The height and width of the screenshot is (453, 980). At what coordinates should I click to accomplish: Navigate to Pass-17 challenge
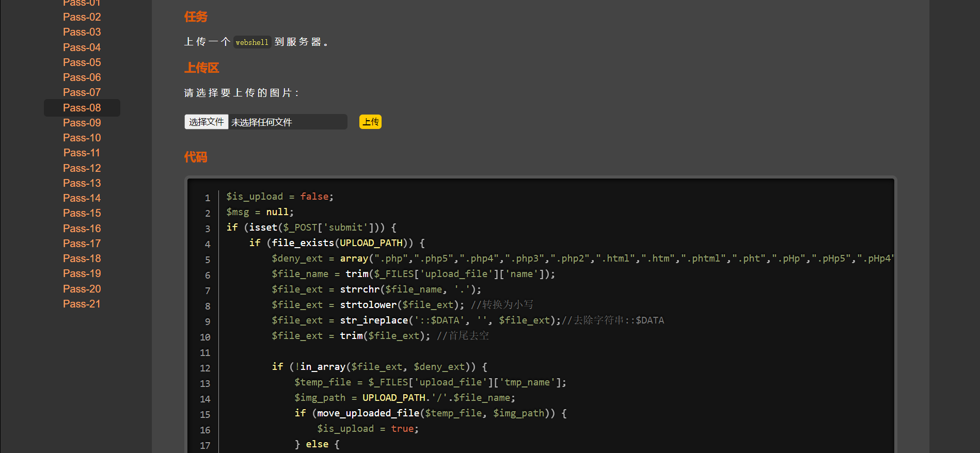82,244
